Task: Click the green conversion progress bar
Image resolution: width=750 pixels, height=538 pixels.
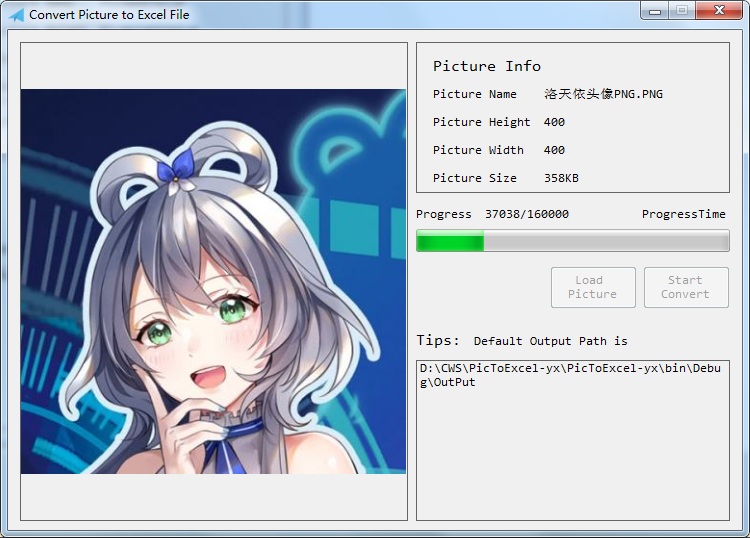Action: click(x=573, y=241)
